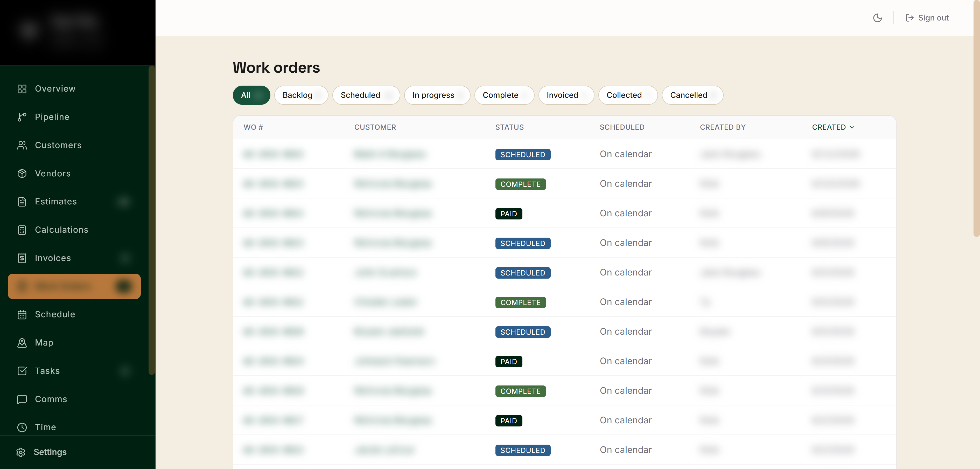This screenshot has width=980, height=469.
Task: Toggle dark mode with moon icon
Action: point(877,18)
